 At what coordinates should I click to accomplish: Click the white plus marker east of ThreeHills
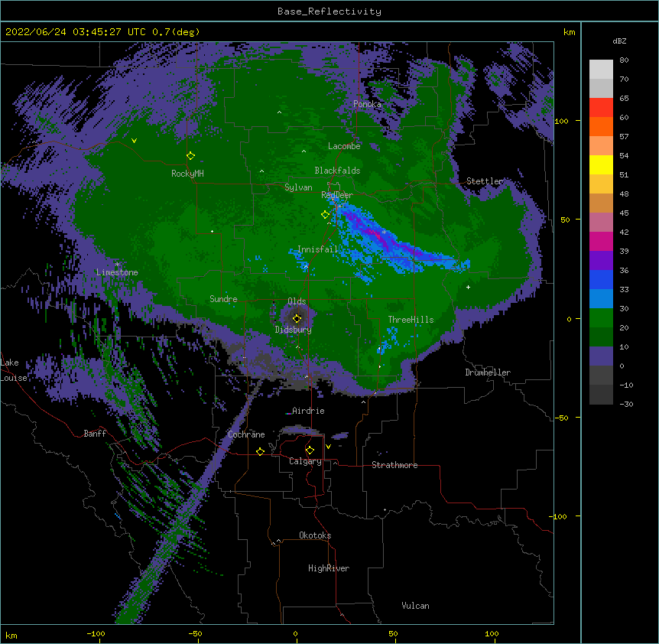point(468,287)
